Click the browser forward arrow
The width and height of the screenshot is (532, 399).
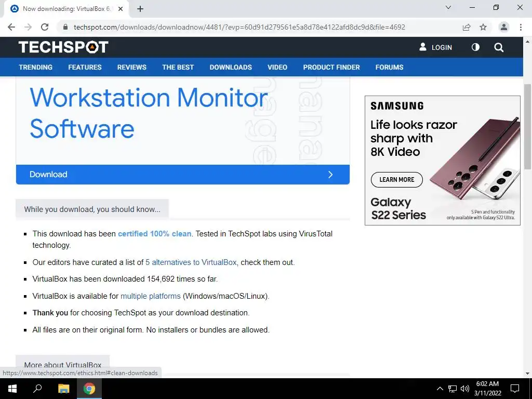[x=28, y=27]
